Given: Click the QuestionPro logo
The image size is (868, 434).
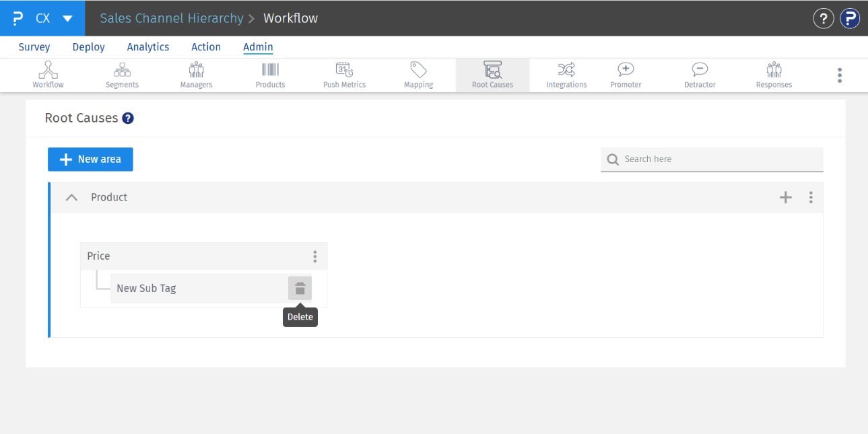Looking at the screenshot, I should 18,18.
